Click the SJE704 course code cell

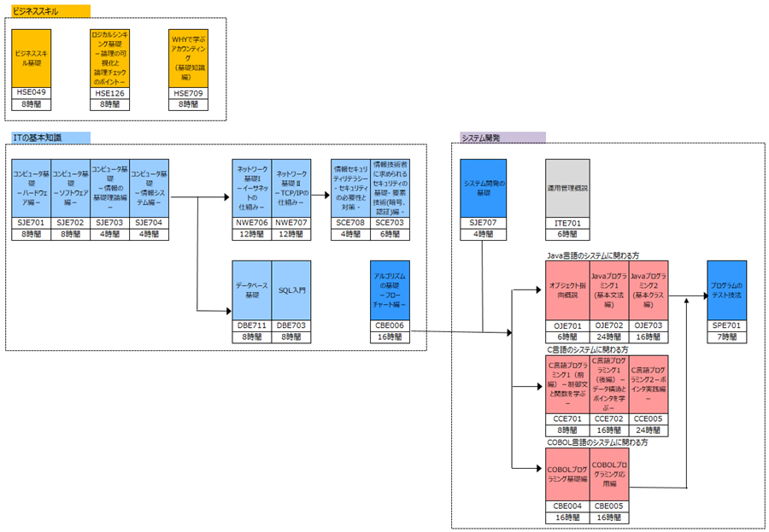[x=149, y=222]
